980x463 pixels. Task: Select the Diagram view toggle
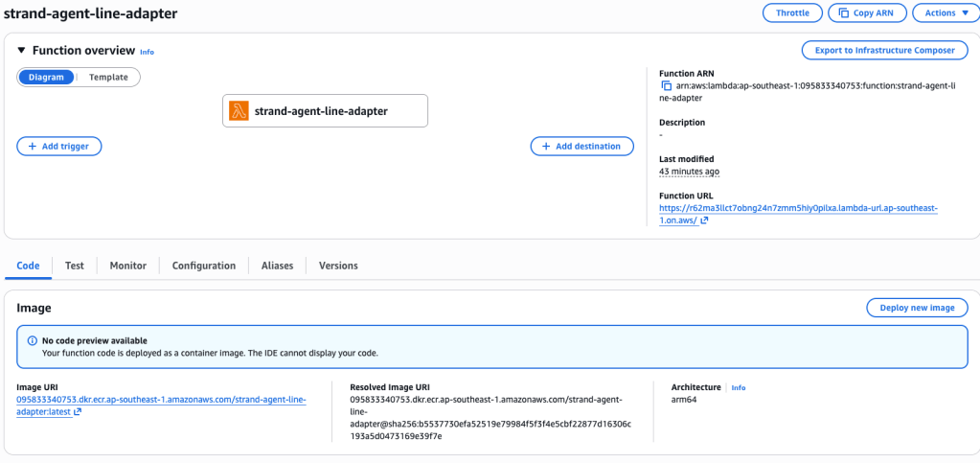point(46,77)
